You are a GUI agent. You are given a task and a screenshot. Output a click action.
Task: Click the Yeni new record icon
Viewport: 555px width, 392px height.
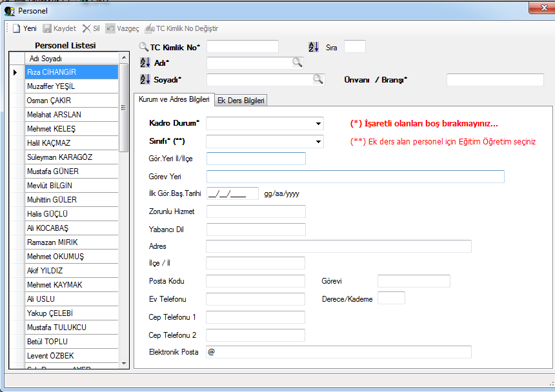[16, 28]
